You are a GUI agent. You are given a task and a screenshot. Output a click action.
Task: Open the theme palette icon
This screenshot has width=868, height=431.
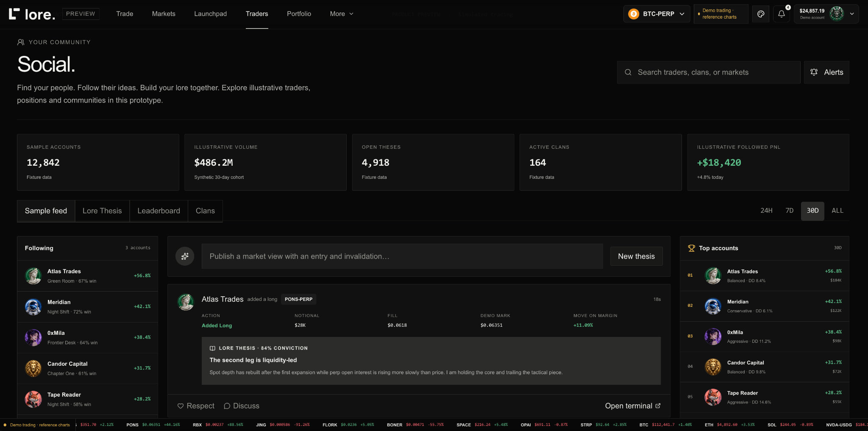pyautogui.click(x=761, y=14)
